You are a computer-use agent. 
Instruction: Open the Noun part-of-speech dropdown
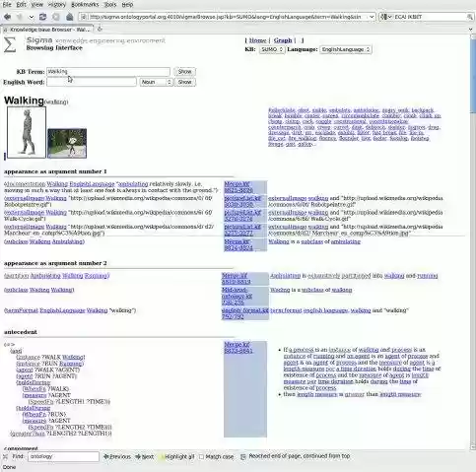(156, 82)
